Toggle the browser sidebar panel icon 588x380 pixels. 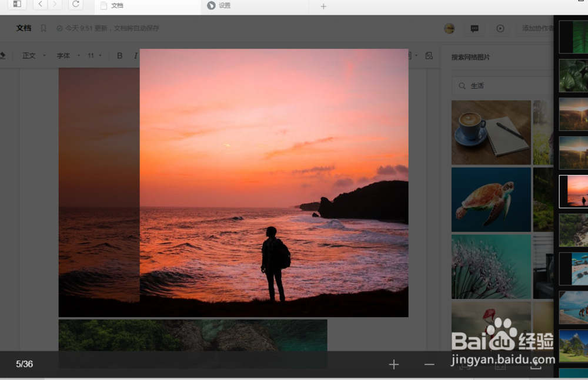17,4
